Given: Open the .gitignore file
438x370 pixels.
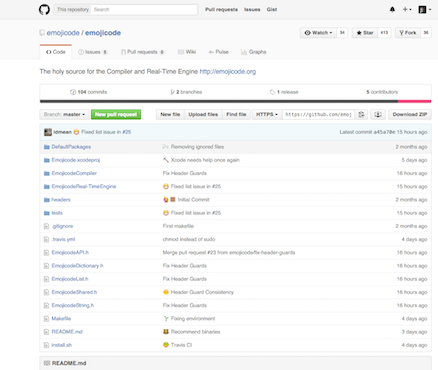Looking at the screenshot, I should [x=62, y=226].
